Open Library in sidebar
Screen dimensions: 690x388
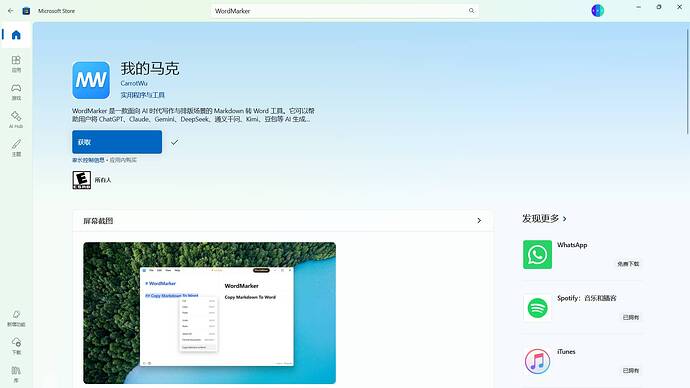16,374
